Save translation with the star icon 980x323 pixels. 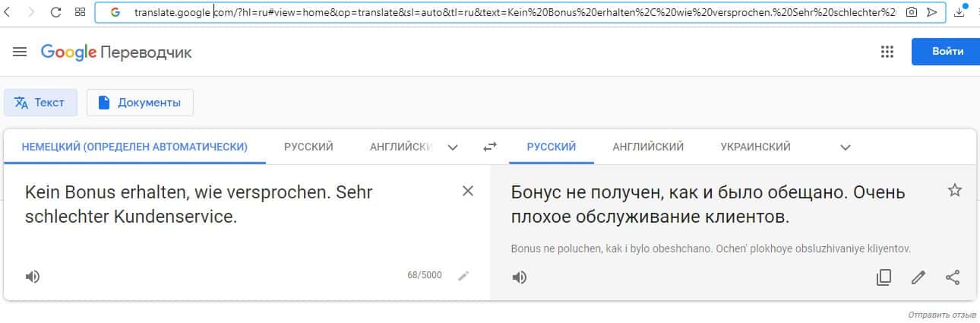(955, 191)
